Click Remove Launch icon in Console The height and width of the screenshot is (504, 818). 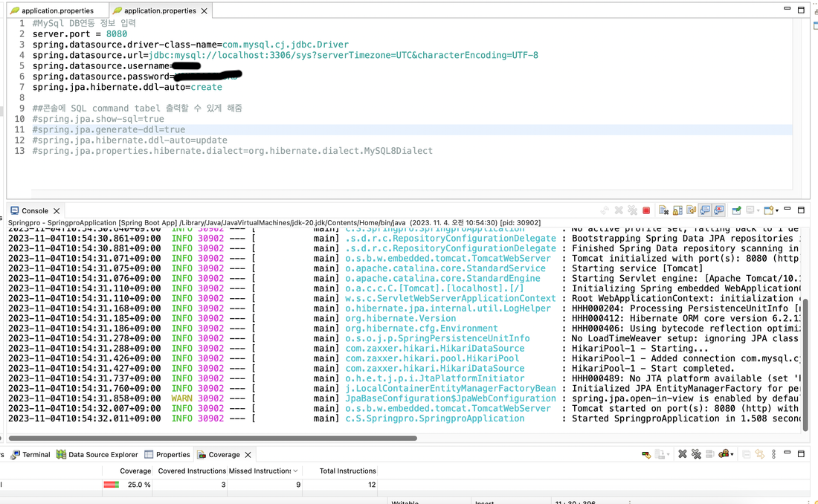point(619,210)
